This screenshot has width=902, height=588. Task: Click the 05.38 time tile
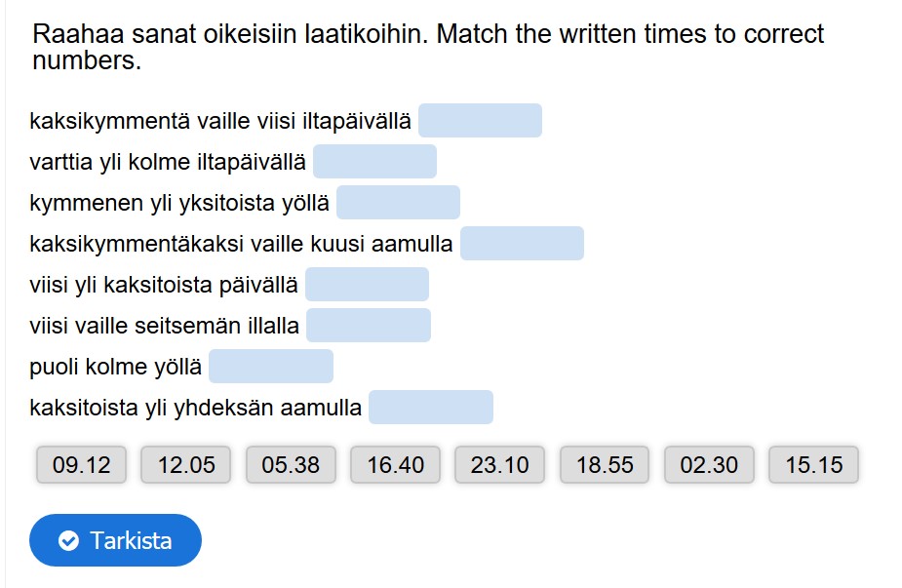tap(291, 465)
